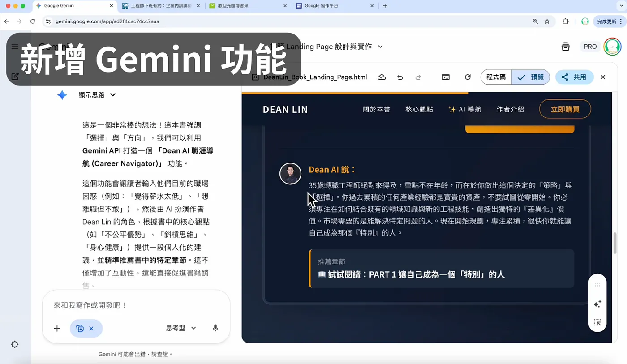Click the browser address bar URL

tap(107, 21)
